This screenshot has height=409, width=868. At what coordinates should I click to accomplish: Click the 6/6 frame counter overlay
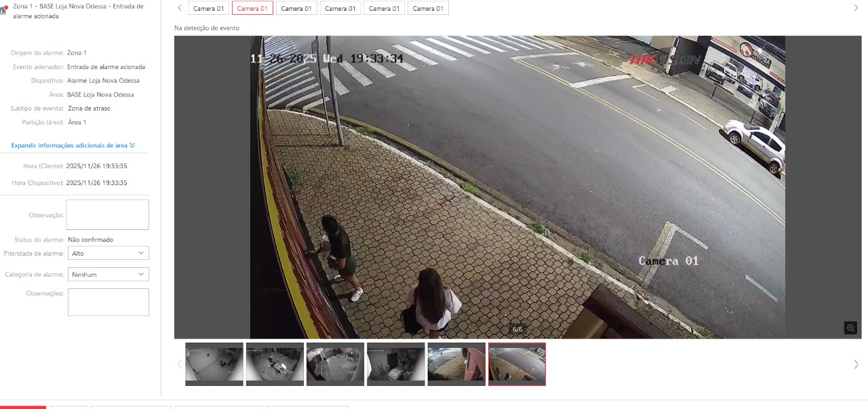(517, 330)
